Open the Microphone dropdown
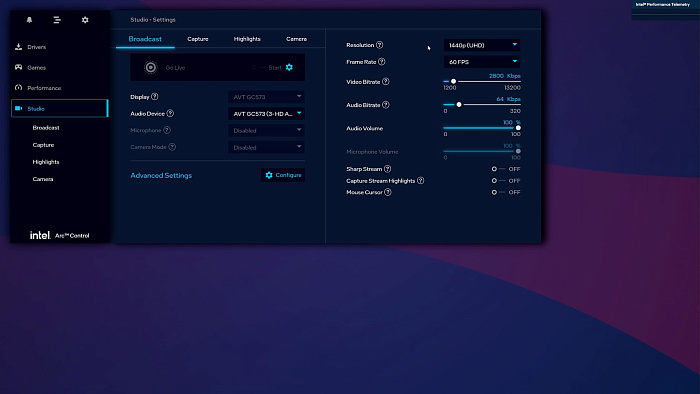 pyautogui.click(x=267, y=130)
